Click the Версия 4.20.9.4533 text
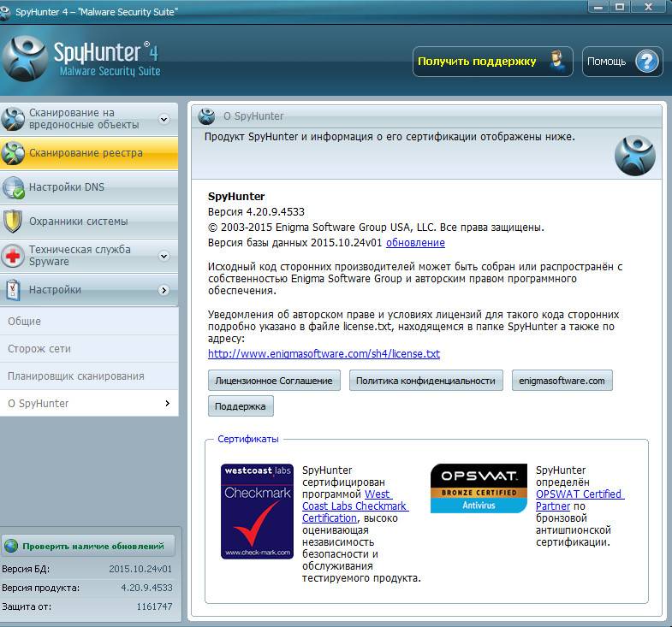The width and height of the screenshot is (672, 627). (x=256, y=211)
